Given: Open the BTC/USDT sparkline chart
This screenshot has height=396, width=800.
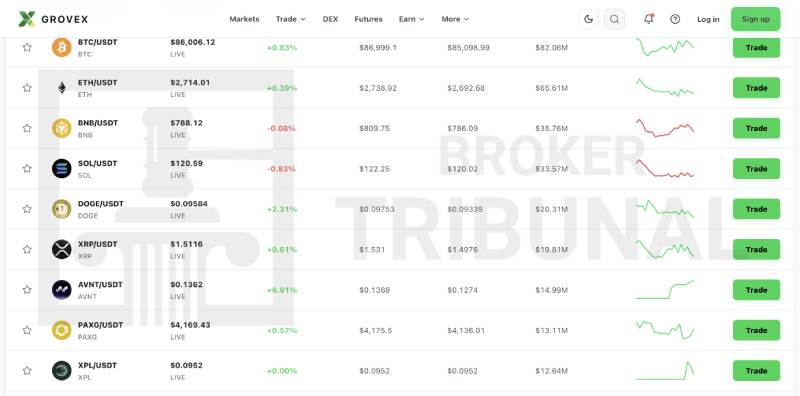Looking at the screenshot, I should click(665, 47).
